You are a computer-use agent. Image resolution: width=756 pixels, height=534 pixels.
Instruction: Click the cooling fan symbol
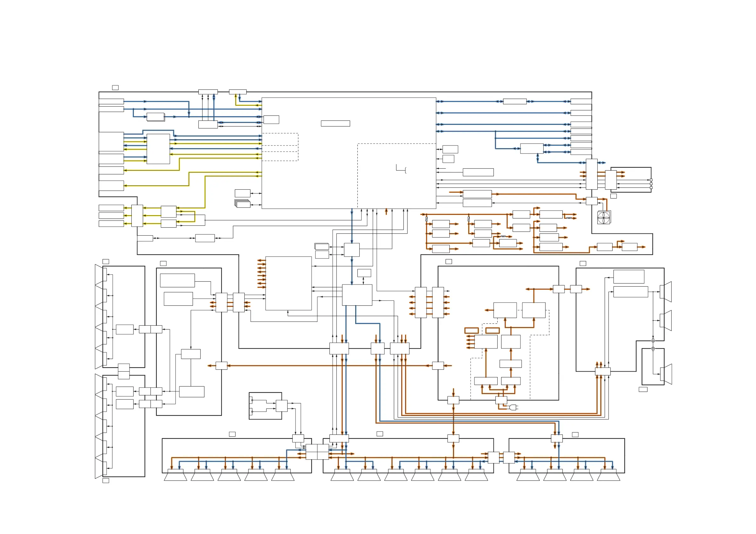pyautogui.click(x=604, y=218)
